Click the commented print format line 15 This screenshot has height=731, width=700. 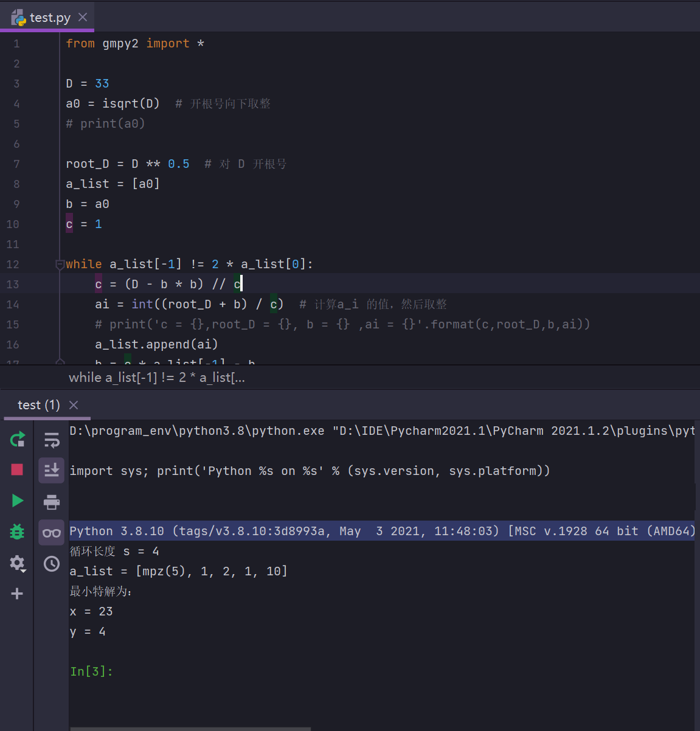342,324
